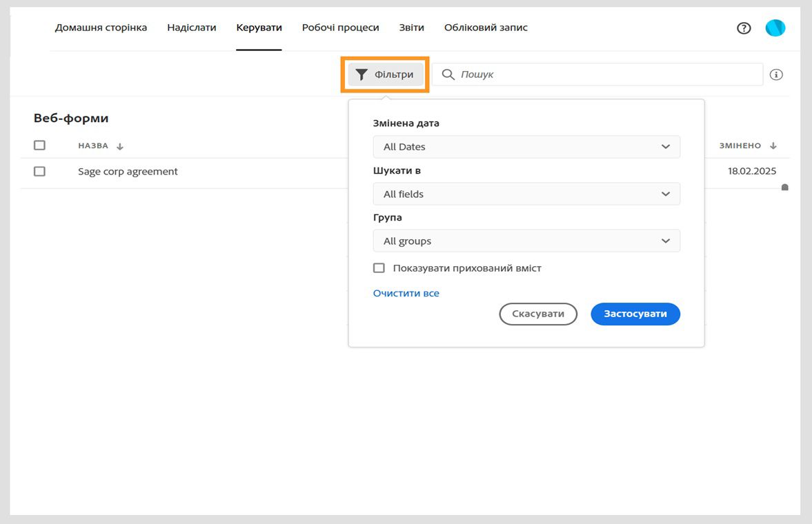This screenshot has height=524, width=812.
Task: Click the Фільтри funnel icon
Action: [362, 74]
